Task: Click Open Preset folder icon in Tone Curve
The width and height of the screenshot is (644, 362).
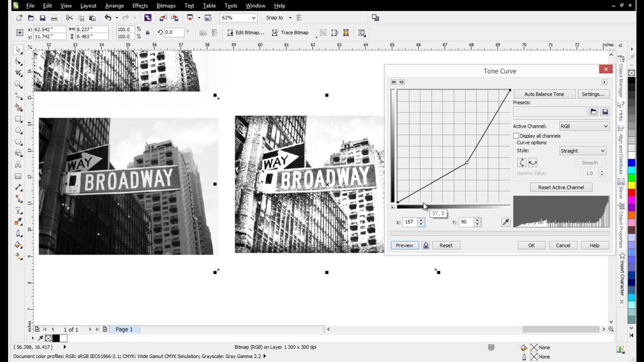Action: coord(594,112)
